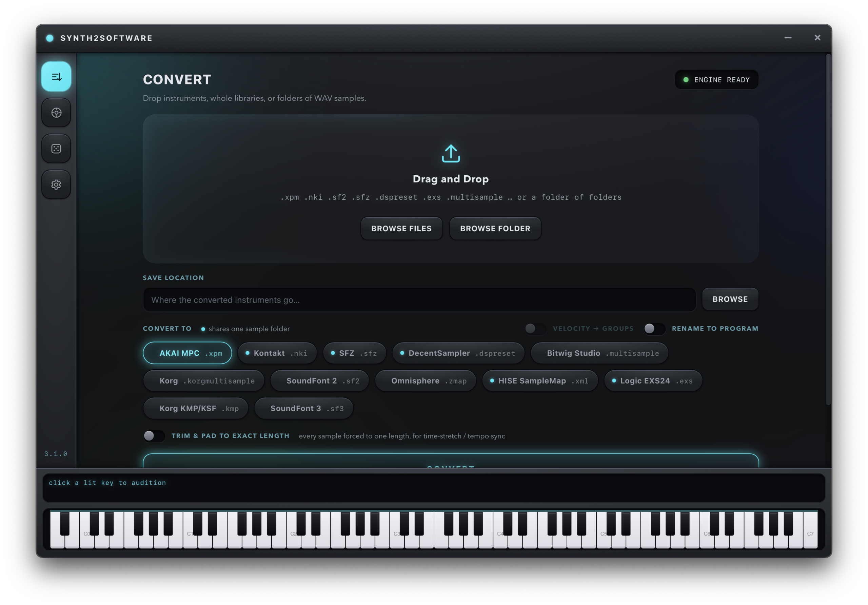Screen dimensions: 868x605
Task: Select SoundFont 2 .sf2 format
Action: tap(319, 381)
